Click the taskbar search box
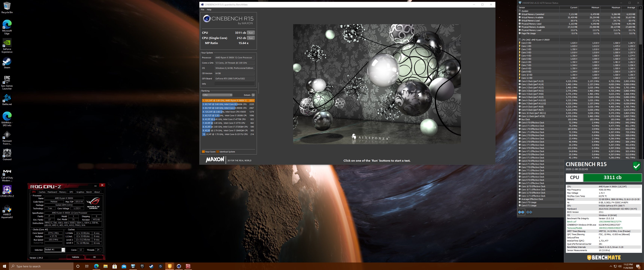Image resolution: width=644 pixels, height=270 pixels. click(42, 266)
